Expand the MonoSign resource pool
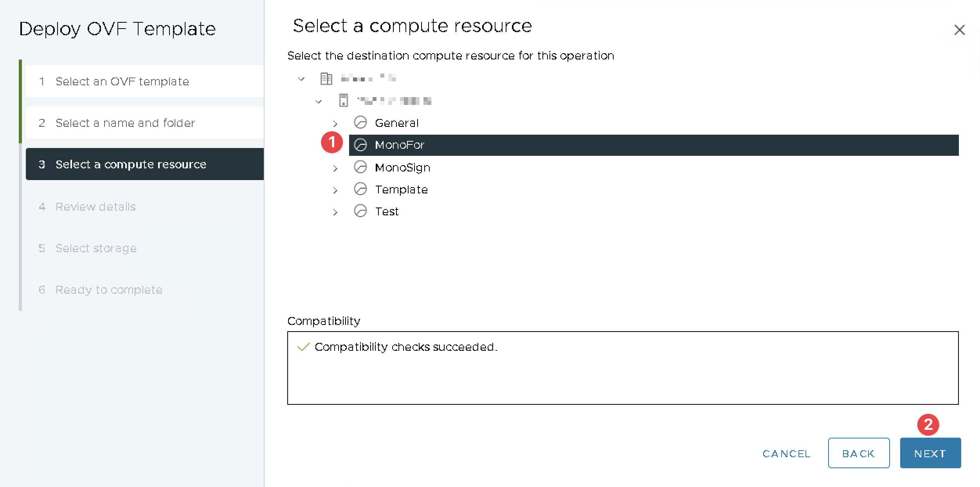Image resolution: width=980 pixels, height=487 pixels. pos(335,168)
